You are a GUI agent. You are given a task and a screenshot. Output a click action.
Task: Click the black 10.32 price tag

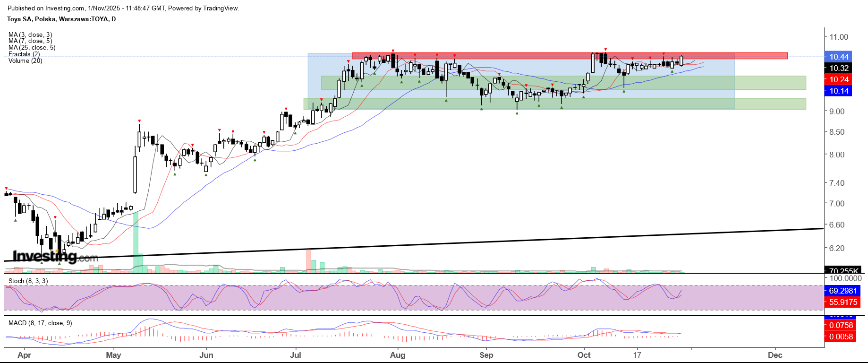tap(839, 68)
